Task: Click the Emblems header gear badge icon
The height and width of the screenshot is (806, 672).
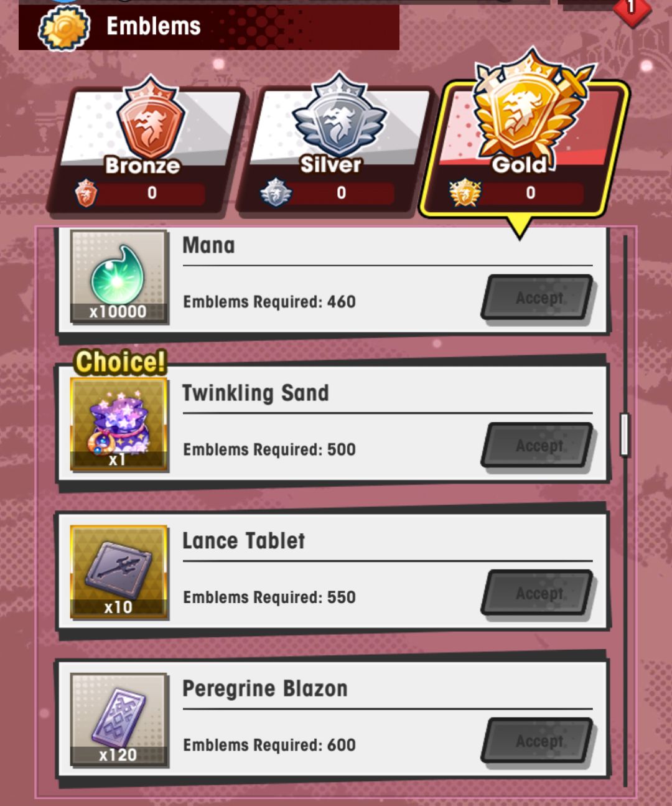Action: (x=65, y=27)
